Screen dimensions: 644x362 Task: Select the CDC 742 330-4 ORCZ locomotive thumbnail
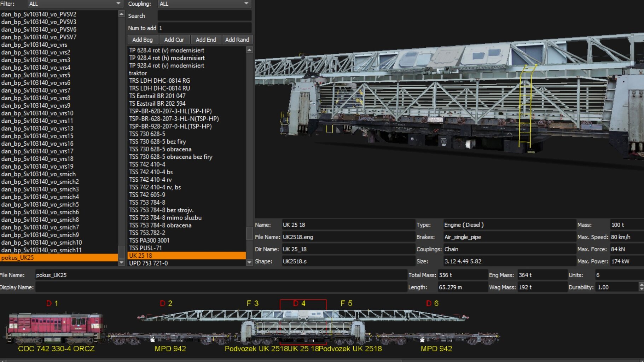coord(55,328)
